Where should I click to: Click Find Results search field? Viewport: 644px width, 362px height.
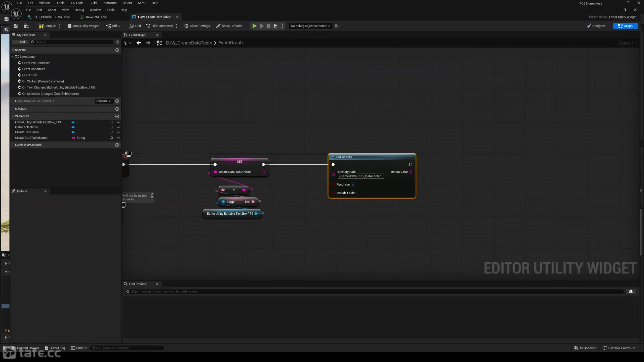pyautogui.click(x=374, y=292)
